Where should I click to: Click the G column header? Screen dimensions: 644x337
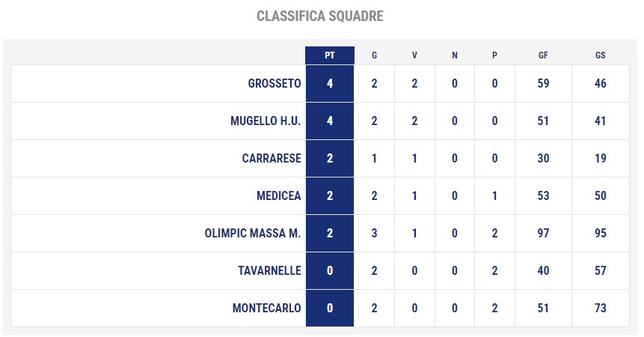tap(374, 55)
